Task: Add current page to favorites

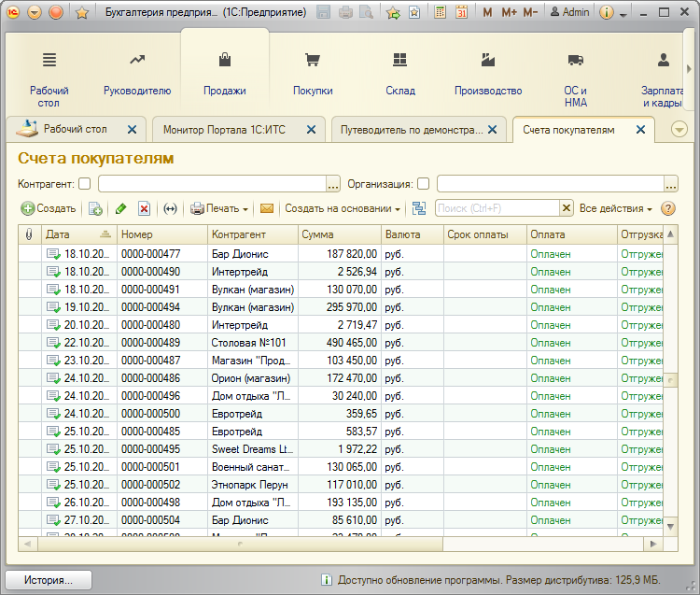Action: pyautogui.click(x=393, y=12)
